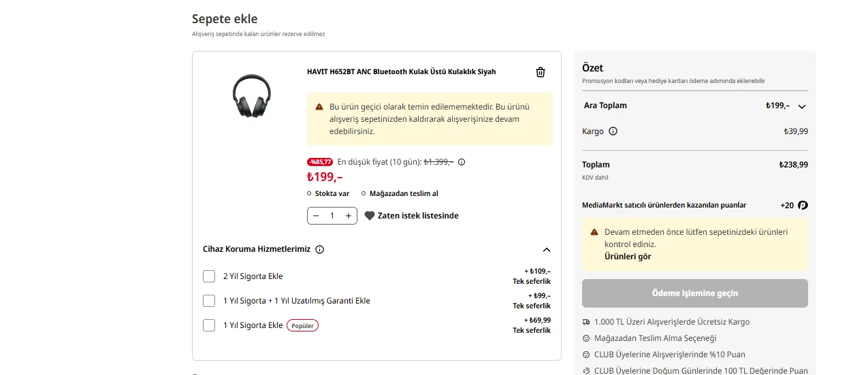This screenshot has width=868, height=375.
Task: Click the ₺1.399,- struck-through price
Action: tap(438, 162)
